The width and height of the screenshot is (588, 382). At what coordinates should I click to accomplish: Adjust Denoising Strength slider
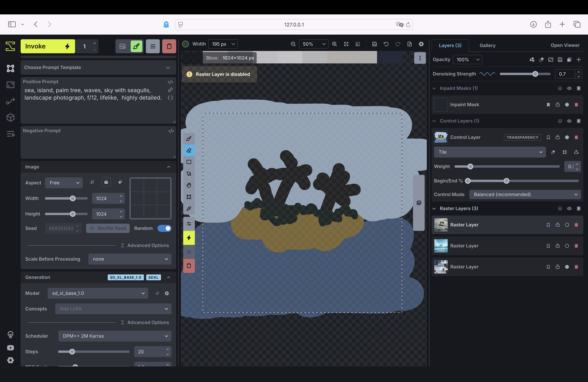(525, 74)
